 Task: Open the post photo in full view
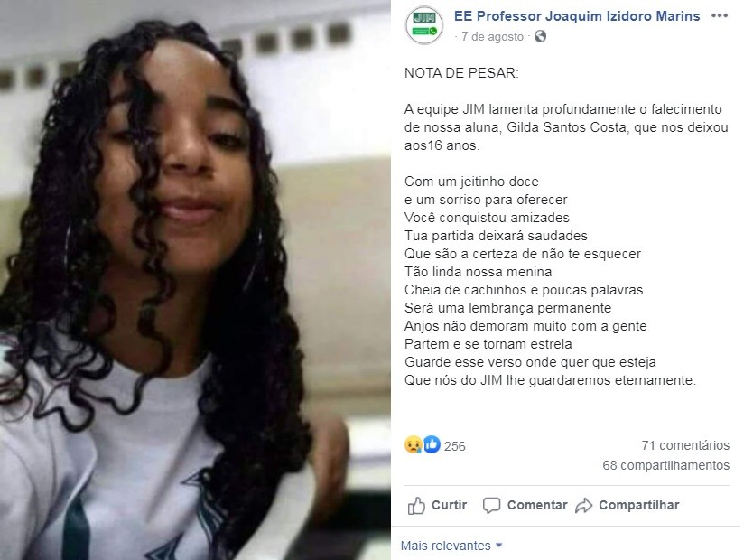point(195,280)
